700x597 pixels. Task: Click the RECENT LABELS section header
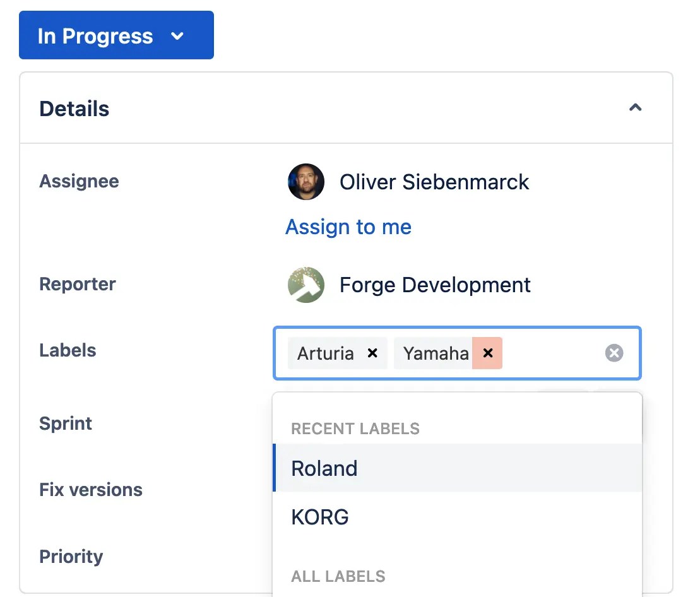[355, 429]
